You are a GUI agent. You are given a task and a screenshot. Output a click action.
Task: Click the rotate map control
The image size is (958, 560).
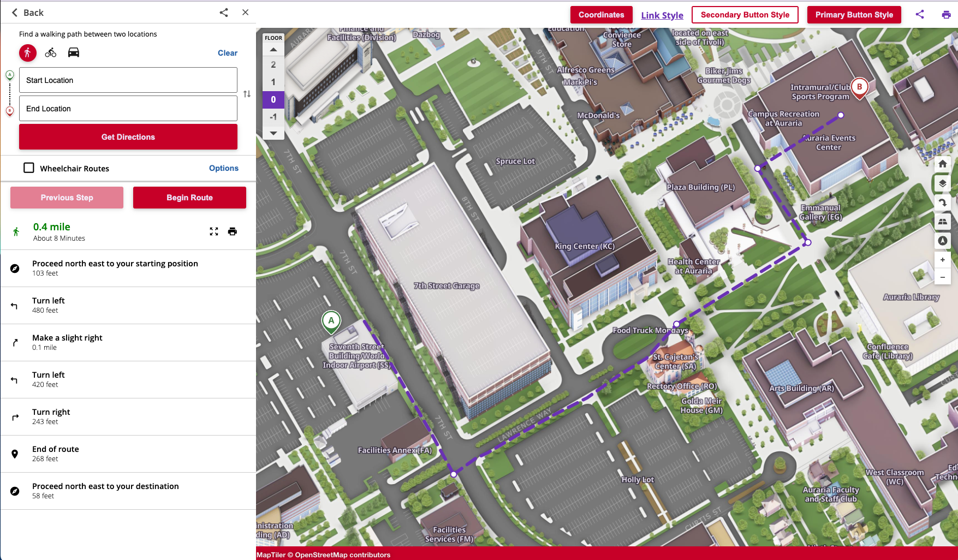coord(943,202)
